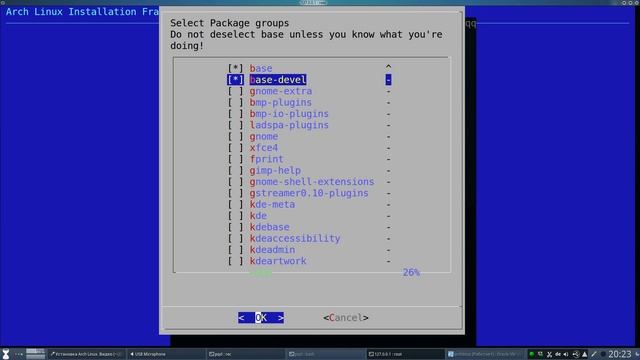Check the ladspa-plugins checkbox
640x360 pixels.
[x=235, y=125]
